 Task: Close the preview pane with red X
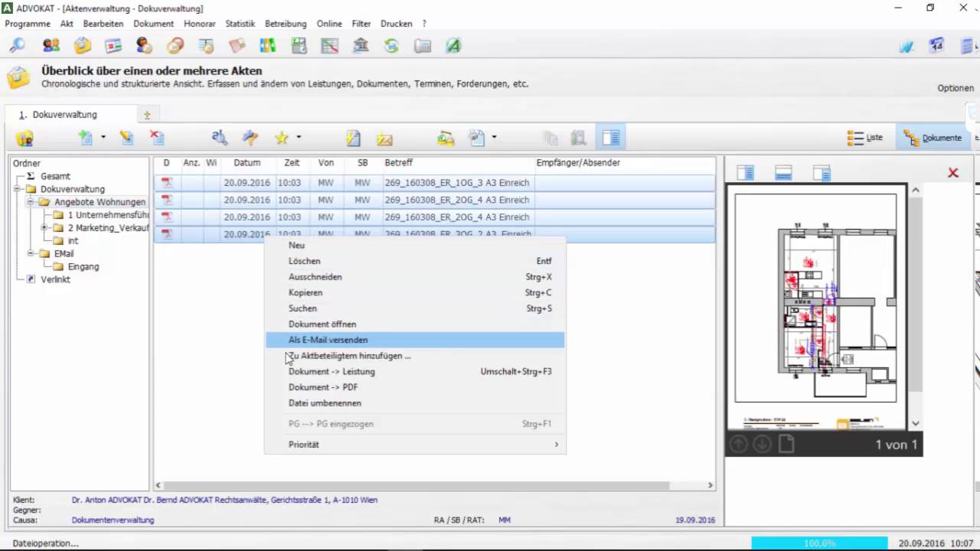tap(953, 173)
